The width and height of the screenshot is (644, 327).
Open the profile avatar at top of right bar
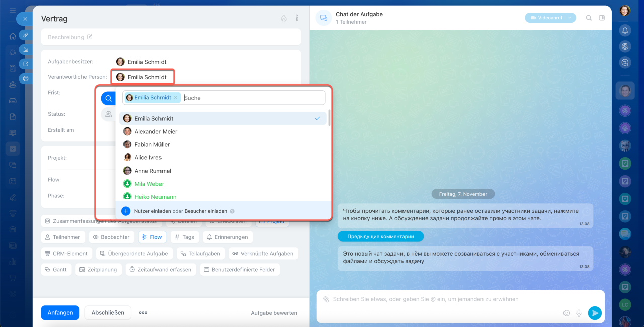coord(625,11)
